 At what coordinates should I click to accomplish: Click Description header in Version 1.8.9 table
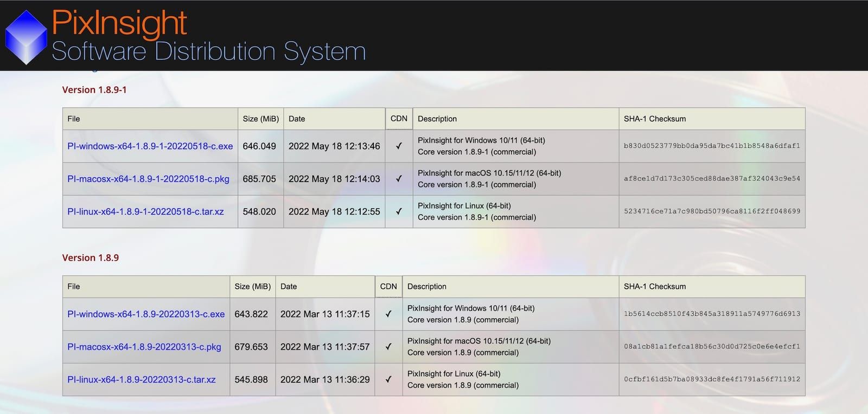coord(427,287)
